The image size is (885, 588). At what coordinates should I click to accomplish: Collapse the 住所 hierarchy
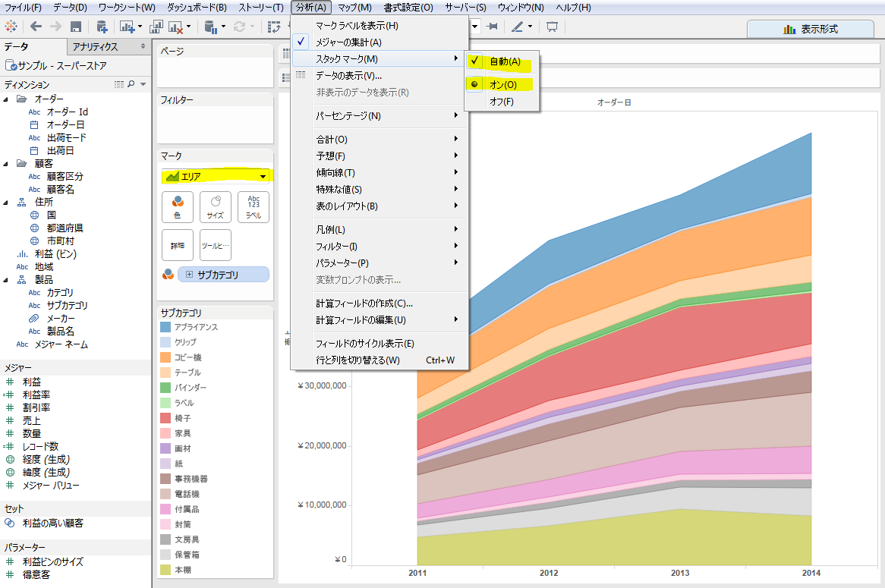(6, 202)
